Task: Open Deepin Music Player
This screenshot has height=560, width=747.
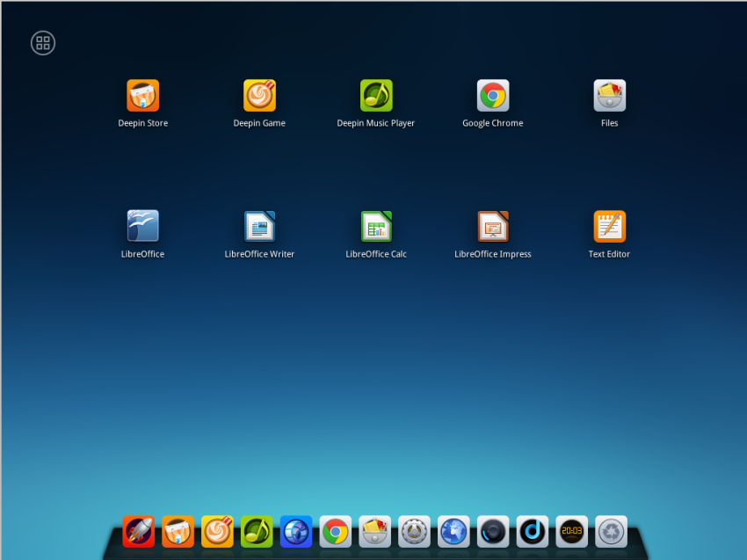Action: (376, 94)
